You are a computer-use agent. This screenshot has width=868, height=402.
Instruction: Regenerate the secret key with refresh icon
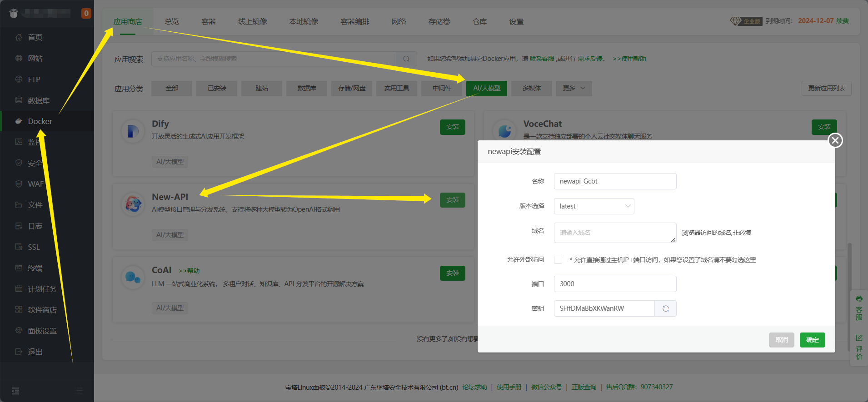(665, 308)
